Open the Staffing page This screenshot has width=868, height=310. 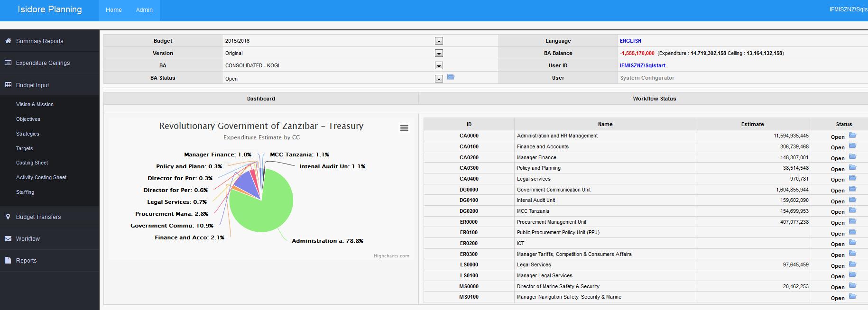point(25,192)
